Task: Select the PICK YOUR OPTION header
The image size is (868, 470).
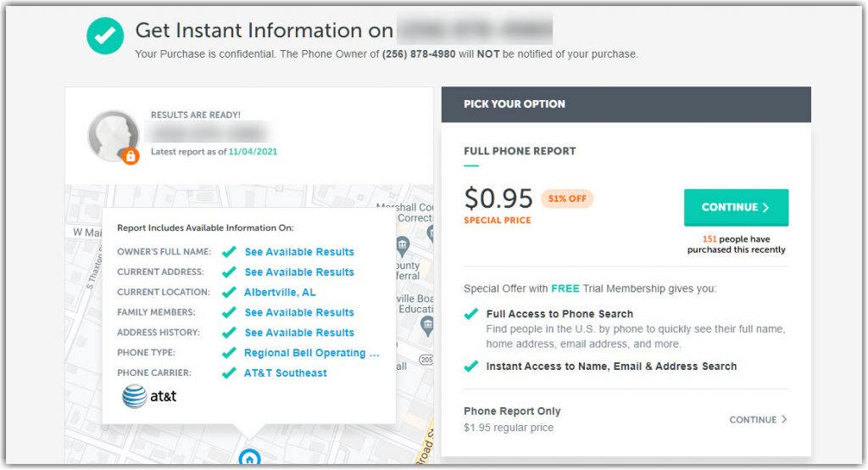Action: pyautogui.click(x=515, y=104)
